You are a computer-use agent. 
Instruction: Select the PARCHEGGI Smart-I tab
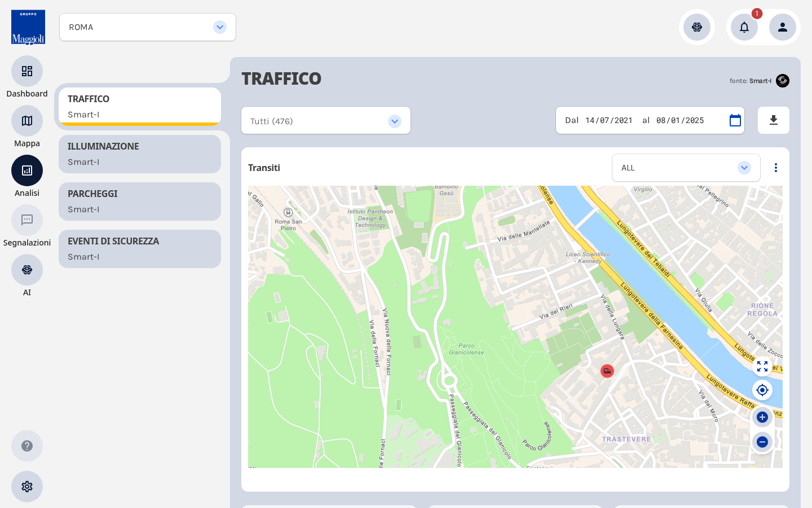[x=140, y=202]
